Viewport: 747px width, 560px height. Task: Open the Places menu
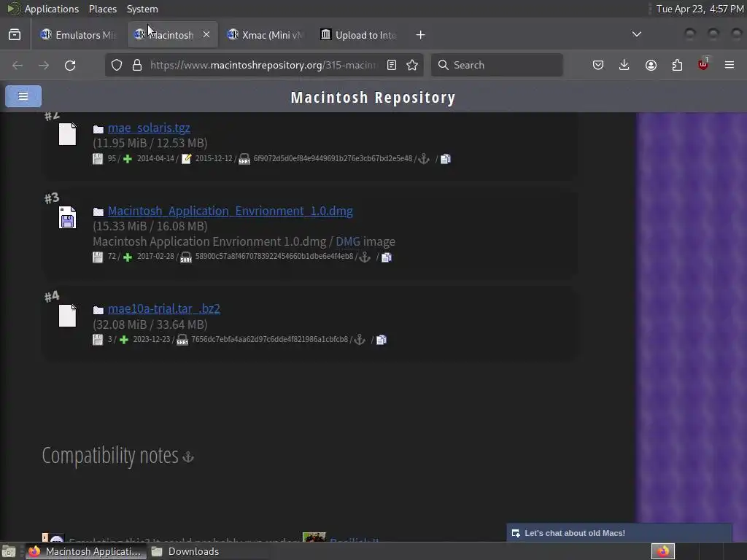pos(102,9)
